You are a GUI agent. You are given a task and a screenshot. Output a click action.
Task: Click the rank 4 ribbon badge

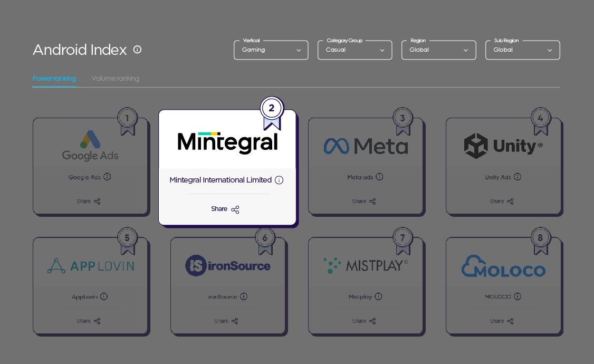(541, 121)
